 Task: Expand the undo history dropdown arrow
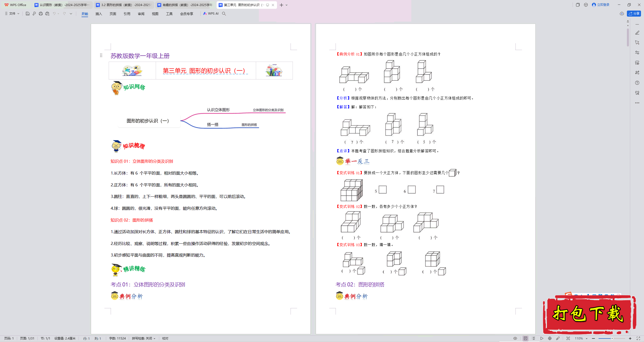tap(58, 14)
